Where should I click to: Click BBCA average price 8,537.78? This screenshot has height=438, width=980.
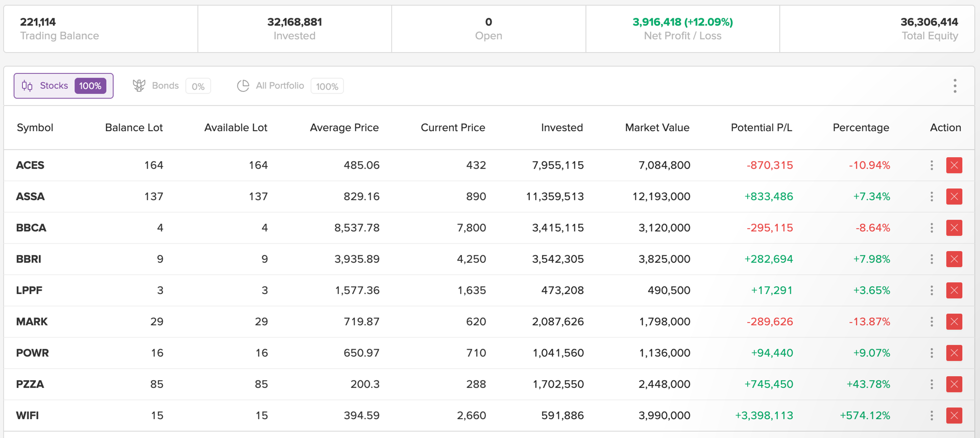(x=357, y=228)
